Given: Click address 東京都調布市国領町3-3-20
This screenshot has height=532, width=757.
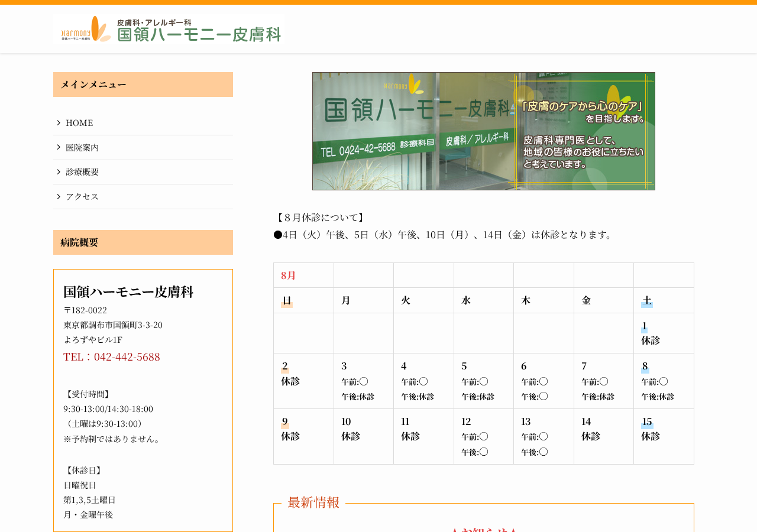Looking at the screenshot, I should [x=113, y=325].
